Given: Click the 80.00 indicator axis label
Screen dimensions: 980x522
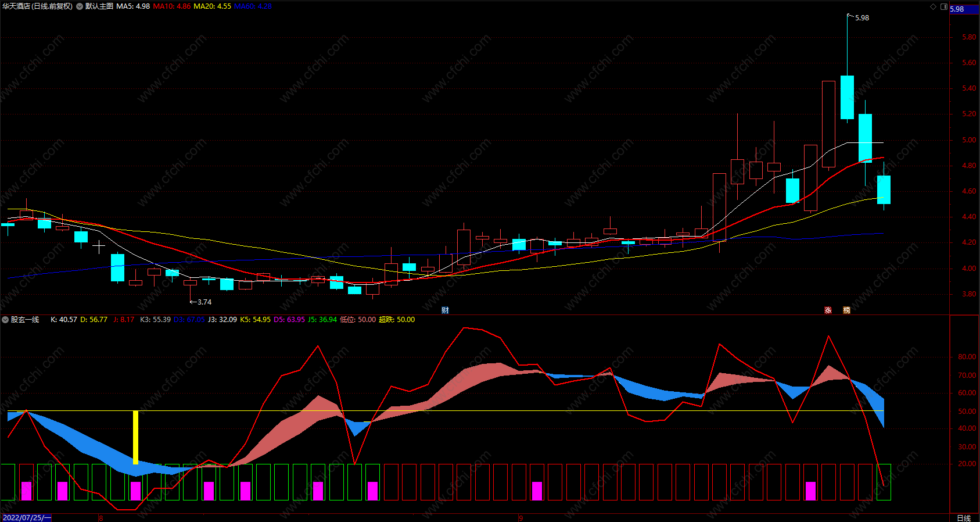Looking at the screenshot, I should coord(967,357).
